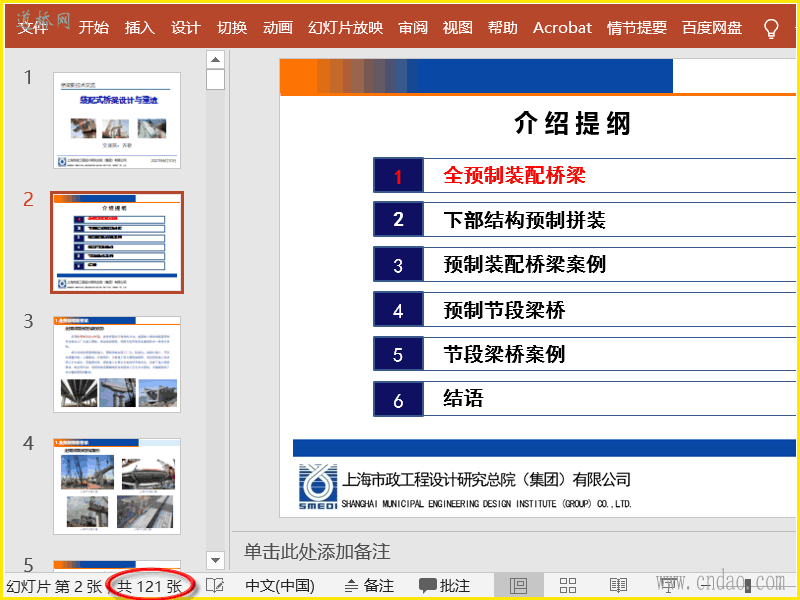This screenshot has width=800, height=600.
Task: Select slide 1 thumbnail
Action: [117, 120]
